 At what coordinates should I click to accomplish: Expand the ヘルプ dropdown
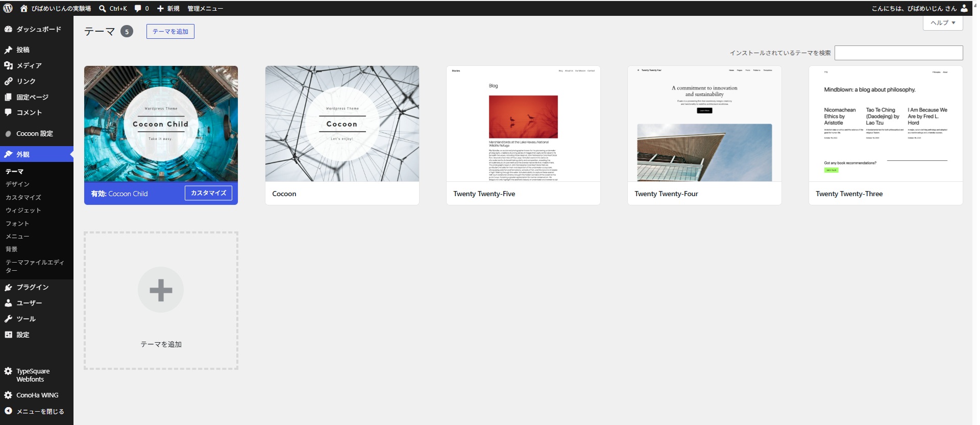pyautogui.click(x=943, y=23)
